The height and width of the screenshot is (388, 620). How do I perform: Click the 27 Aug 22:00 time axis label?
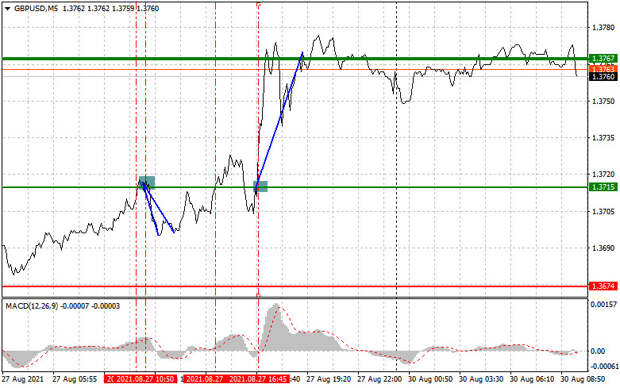(380, 379)
